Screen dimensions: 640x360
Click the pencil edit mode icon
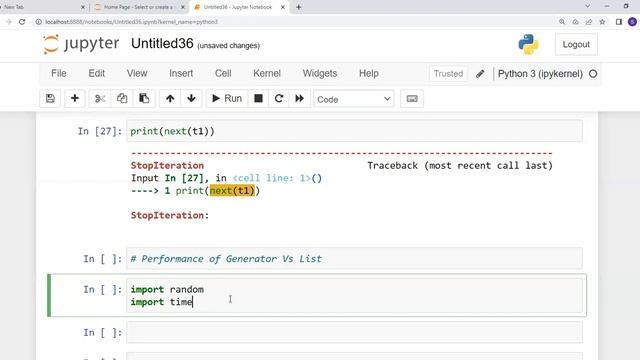click(480, 74)
